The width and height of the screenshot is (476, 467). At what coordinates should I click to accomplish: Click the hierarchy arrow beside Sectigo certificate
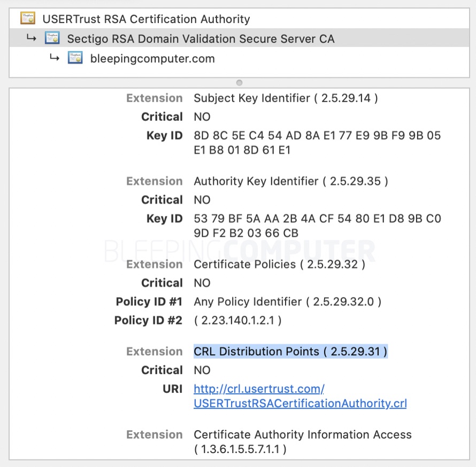pos(31,38)
